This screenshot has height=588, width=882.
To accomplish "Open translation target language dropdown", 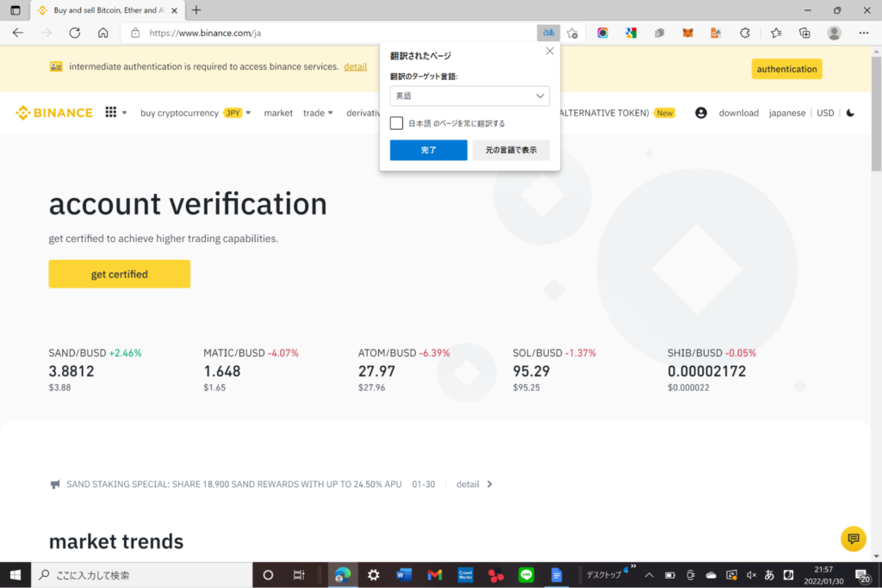I will [x=469, y=96].
